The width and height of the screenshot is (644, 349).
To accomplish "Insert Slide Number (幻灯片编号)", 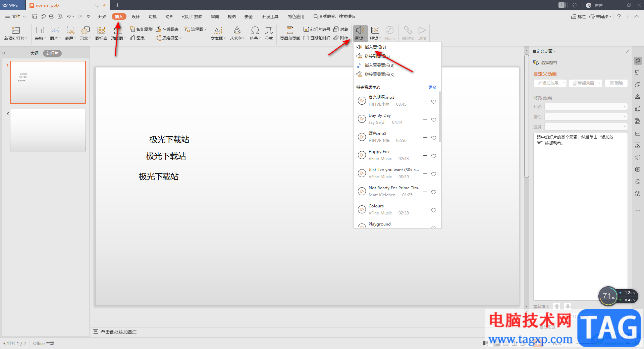I will click(x=317, y=30).
